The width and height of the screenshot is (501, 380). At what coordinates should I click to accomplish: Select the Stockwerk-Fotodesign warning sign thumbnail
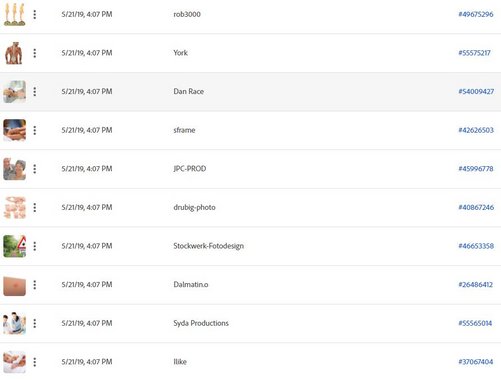click(x=15, y=246)
